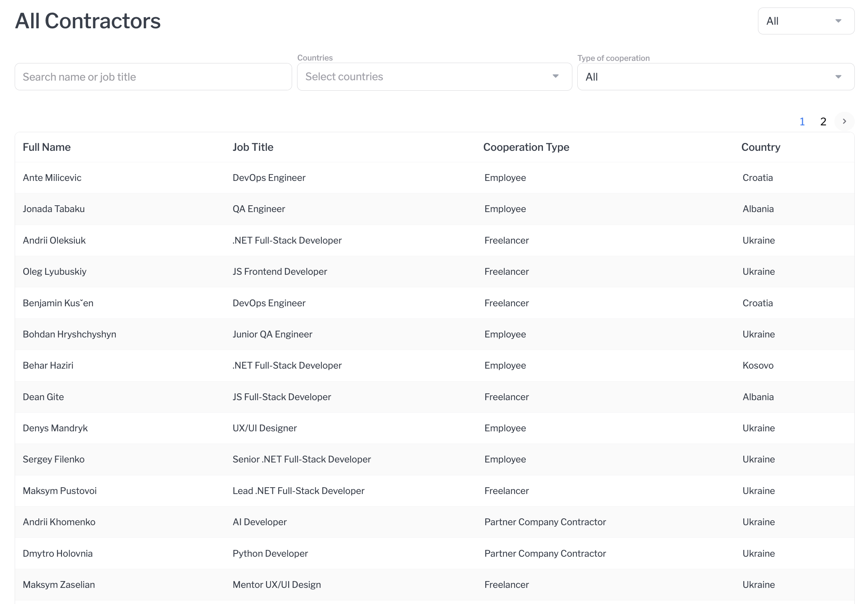
Task: Select the Behar Haziri name cell
Action: click(x=48, y=365)
